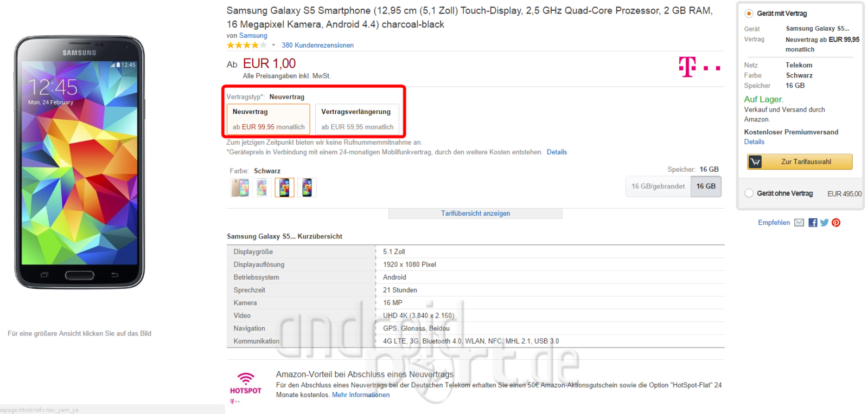Select 16 GB/gebrandet storage option

[658, 186]
